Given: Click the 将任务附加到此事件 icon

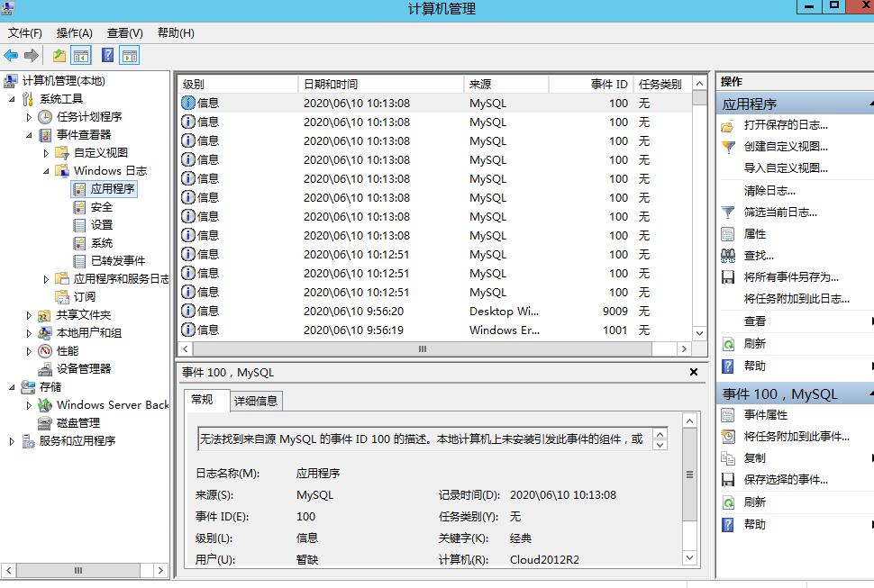Looking at the screenshot, I should pos(728,437).
